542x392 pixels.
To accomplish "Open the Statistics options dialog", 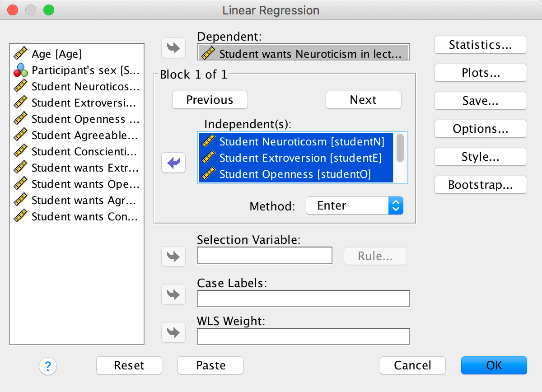I will click(480, 45).
